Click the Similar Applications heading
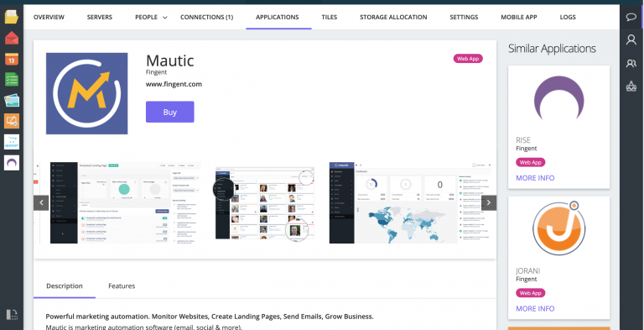644x330 pixels. 552,49
